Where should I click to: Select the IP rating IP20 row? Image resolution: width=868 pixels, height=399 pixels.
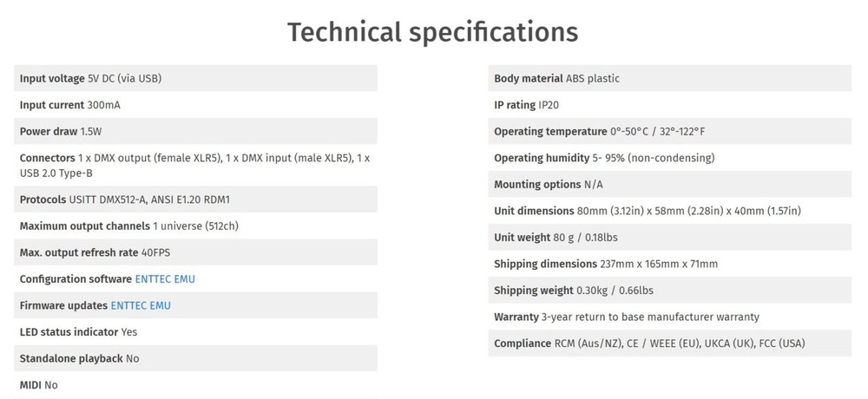point(670,105)
